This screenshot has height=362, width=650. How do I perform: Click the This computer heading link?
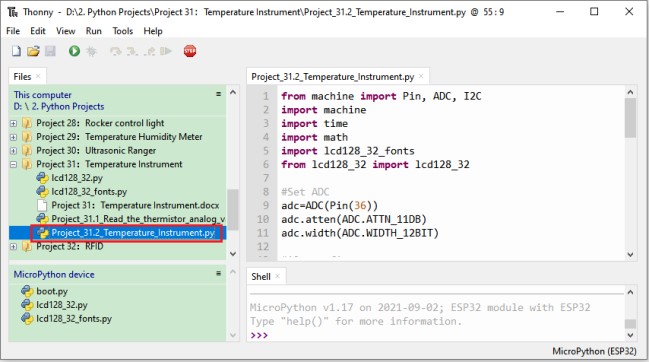pos(43,95)
